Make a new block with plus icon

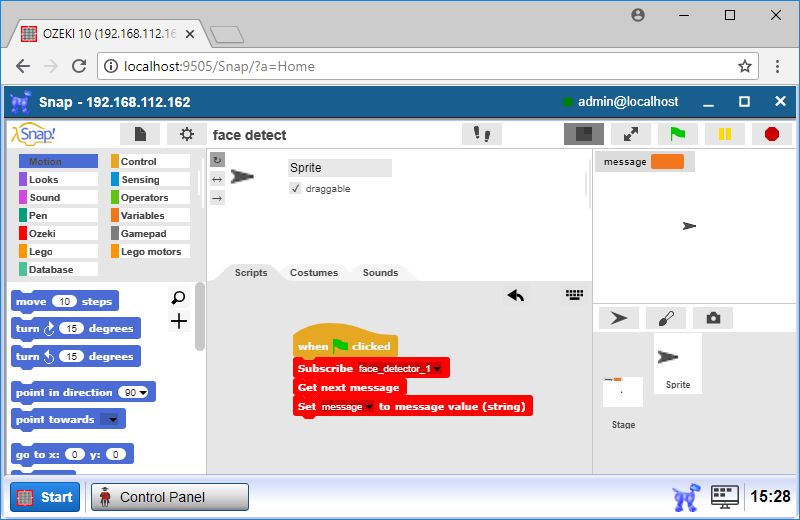(x=179, y=321)
